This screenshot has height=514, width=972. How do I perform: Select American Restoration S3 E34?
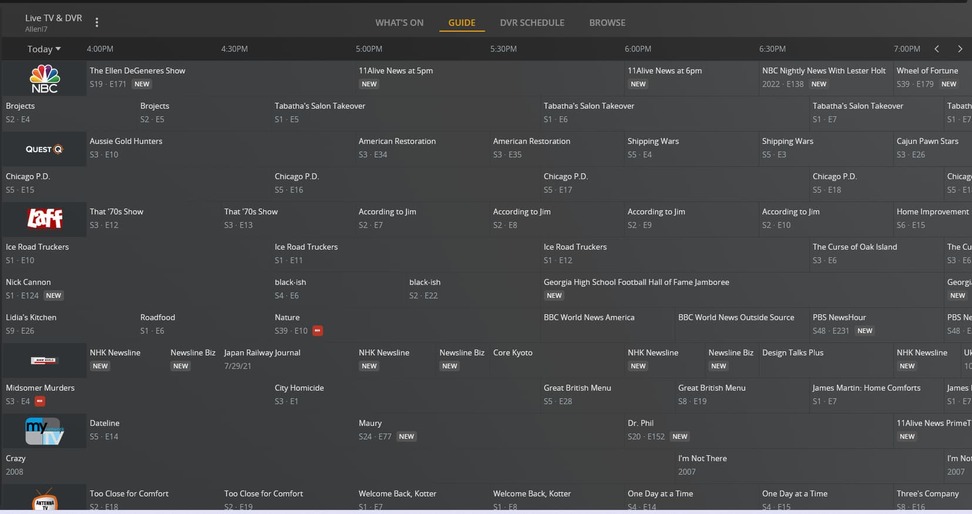click(422, 148)
